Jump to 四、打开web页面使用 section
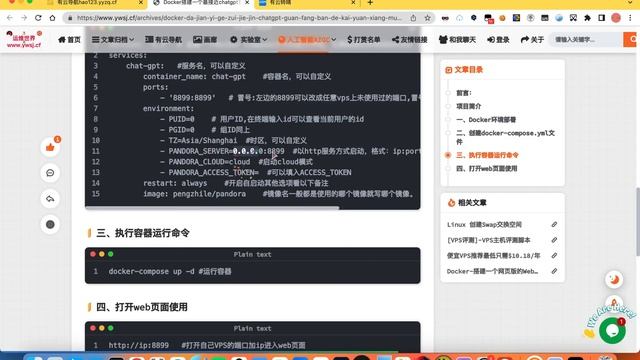This screenshot has width=640, height=360. click(x=487, y=169)
